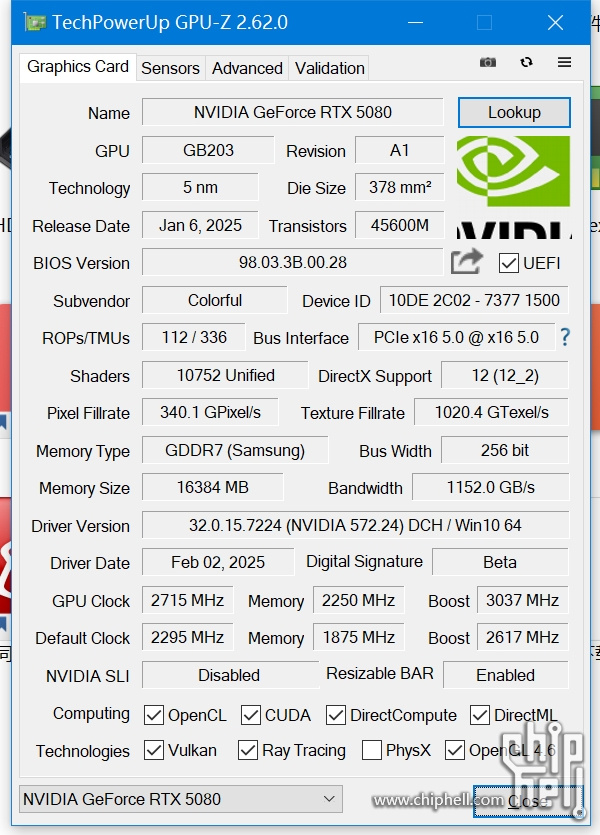Close the GPU-Z window with X
This screenshot has width=600, height=835.
pos(555,23)
